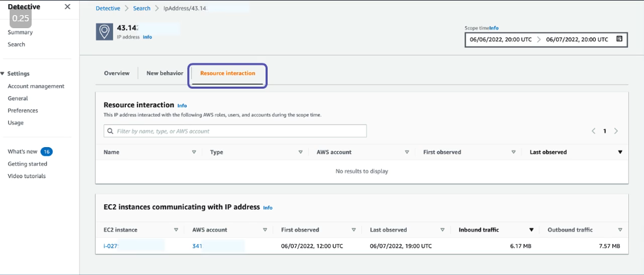This screenshot has width=644, height=275.
Task: Open Info link beside IP address label
Action: 147,37
